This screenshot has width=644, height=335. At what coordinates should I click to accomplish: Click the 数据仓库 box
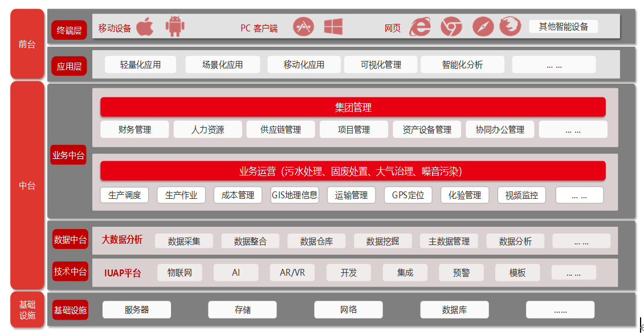pyautogui.click(x=316, y=241)
